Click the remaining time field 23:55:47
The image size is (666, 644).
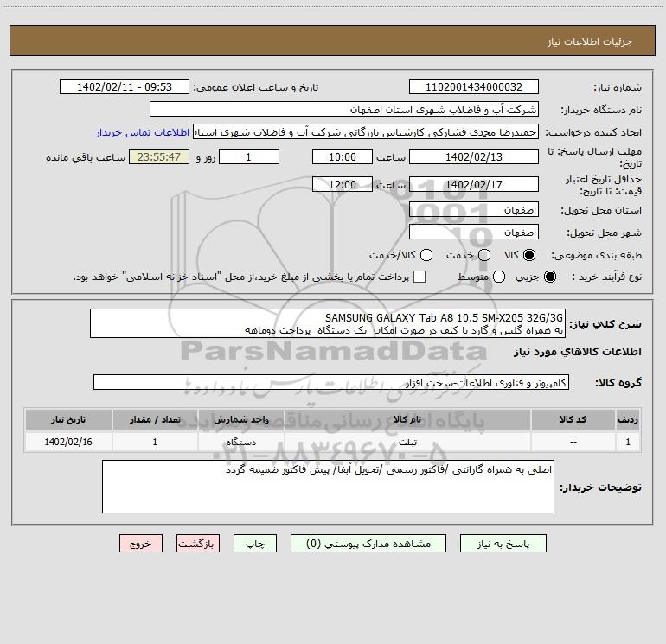coord(159,157)
